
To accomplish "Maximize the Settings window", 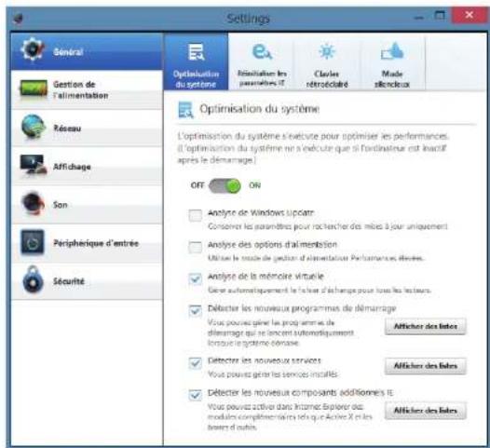I will (440, 15).
